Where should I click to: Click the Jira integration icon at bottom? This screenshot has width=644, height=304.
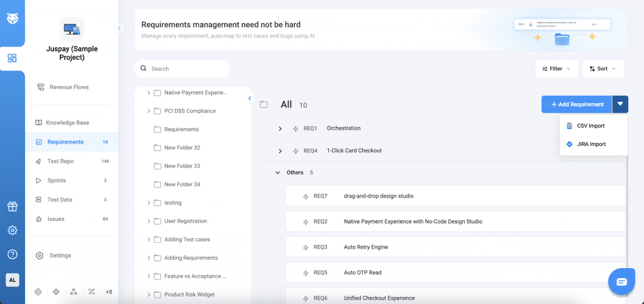(x=56, y=292)
